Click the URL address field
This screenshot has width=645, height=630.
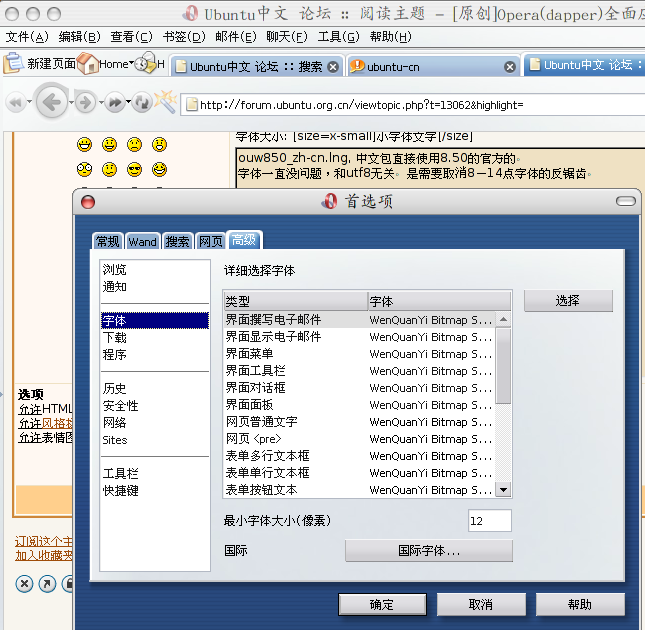415,105
